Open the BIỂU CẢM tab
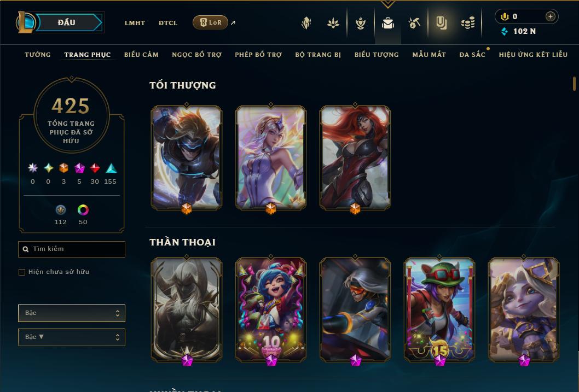This screenshot has height=392, width=579. pyautogui.click(x=141, y=55)
